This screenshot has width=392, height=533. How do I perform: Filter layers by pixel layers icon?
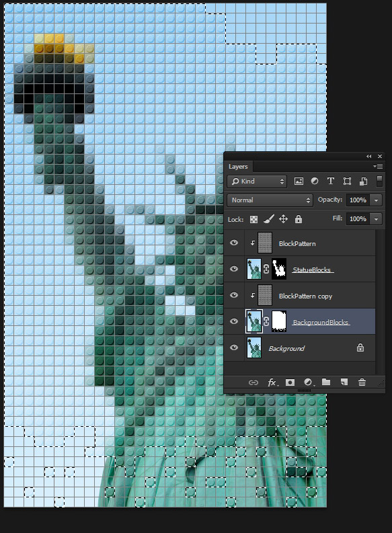pos(299,181)
